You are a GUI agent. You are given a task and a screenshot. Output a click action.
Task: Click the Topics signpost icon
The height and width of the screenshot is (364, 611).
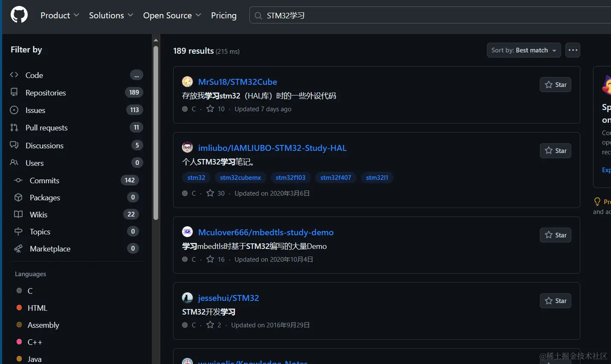18,231
